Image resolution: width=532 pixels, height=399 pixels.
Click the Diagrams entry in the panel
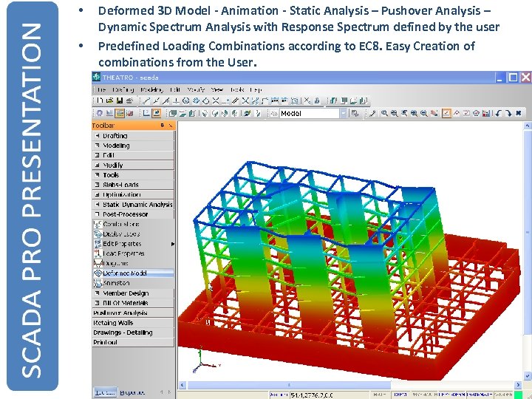pyautogui.click(x=115, y=263)
